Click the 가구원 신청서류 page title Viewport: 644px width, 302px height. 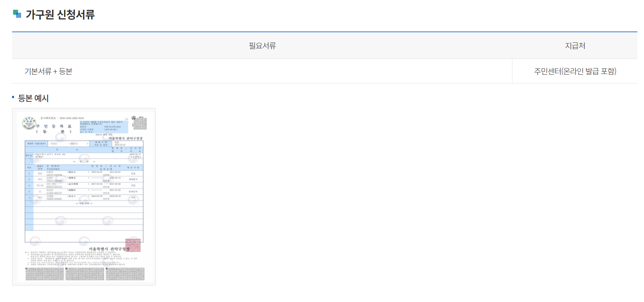pyautogui.click(x=60, y=14)
